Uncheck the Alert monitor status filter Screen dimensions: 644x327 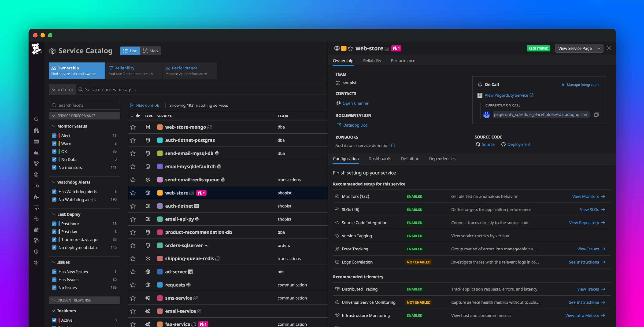click(x=55, y=136)
